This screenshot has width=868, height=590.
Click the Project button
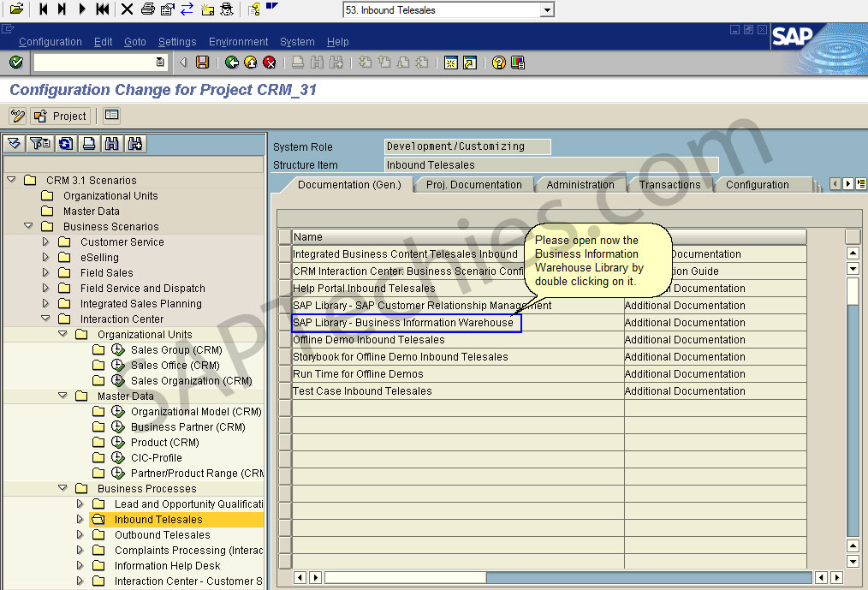(60, 116)
